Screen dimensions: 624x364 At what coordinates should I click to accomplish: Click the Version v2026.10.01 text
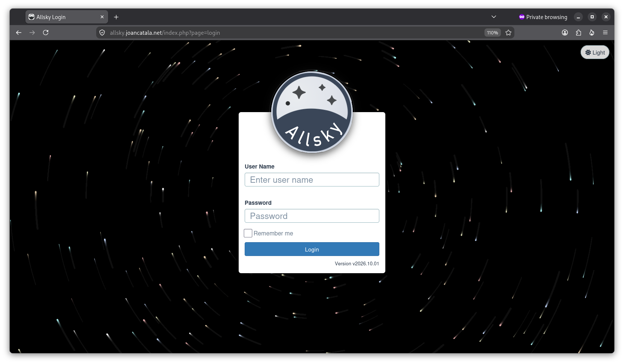pos(357,263)
